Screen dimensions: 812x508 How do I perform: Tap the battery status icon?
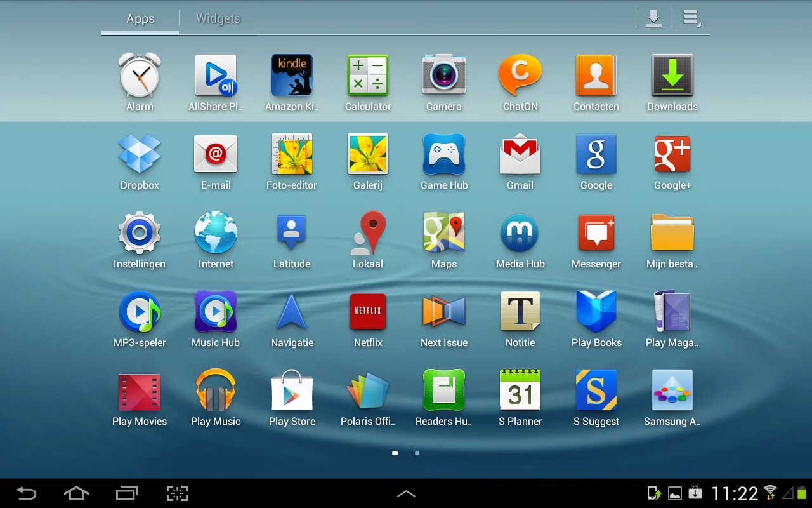[802, 493]
